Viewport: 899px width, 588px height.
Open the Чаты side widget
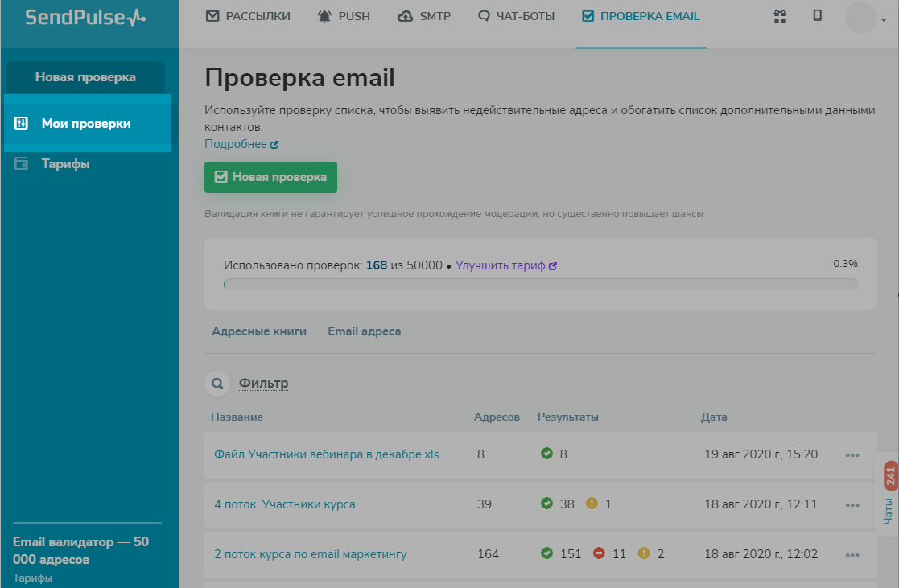[x=889, y=494]
